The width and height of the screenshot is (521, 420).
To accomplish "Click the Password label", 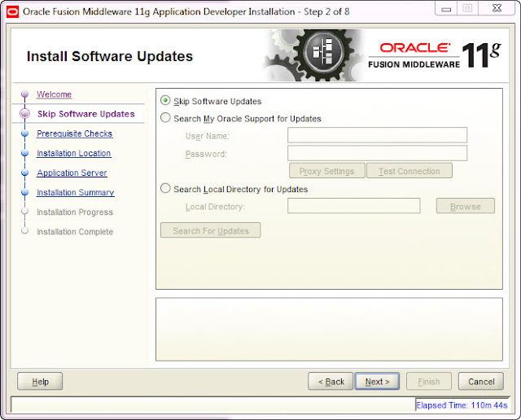I will [x=206, y=154].
